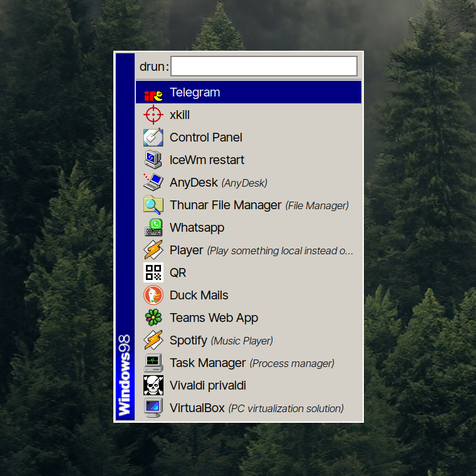Open the Task Manager entry name
This screenshot has height=476, width=476.
point(208,363)
